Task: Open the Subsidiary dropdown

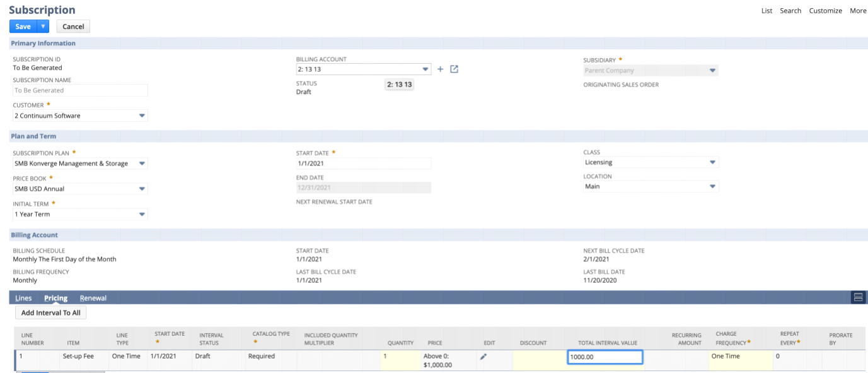Action: point(713,71)
